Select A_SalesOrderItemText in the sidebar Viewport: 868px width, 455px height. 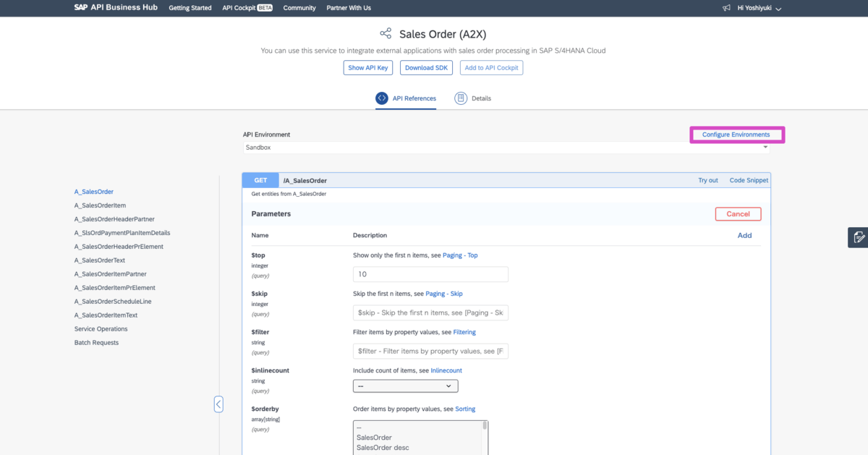pos(106,315)
